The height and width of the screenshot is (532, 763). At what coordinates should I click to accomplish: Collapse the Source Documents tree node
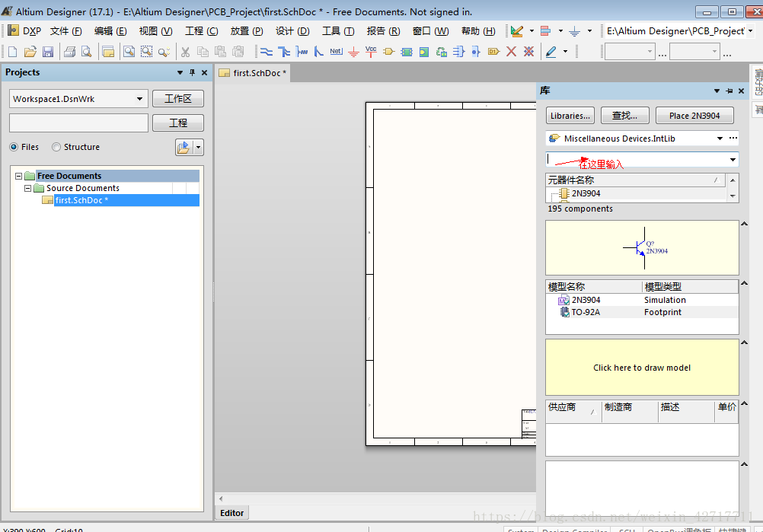pyautogui.click(x=27, y=188)
